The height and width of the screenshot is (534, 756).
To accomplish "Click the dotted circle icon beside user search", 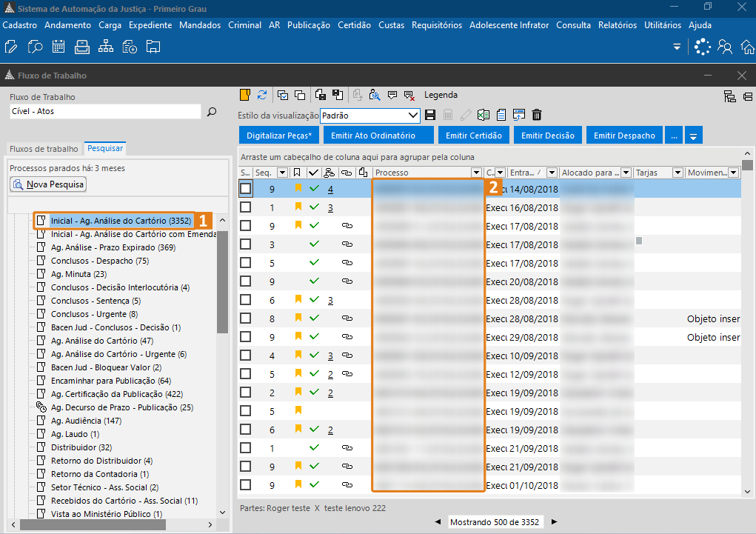I will [703, 47].
